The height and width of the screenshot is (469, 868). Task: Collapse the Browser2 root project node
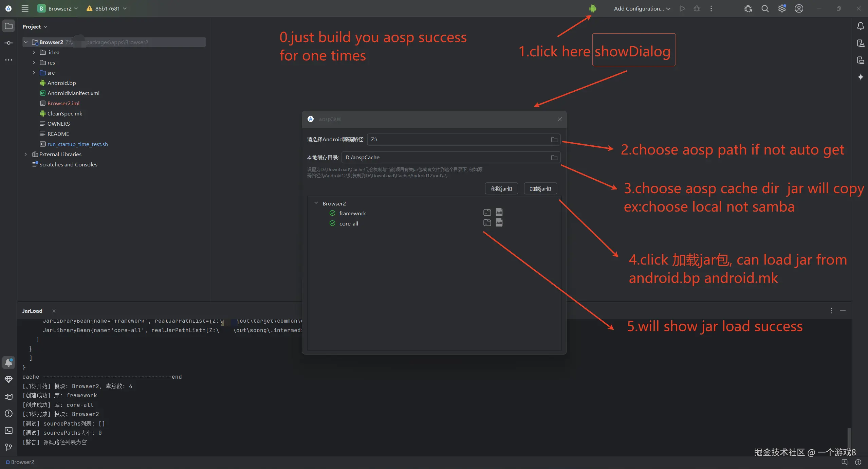26,42
